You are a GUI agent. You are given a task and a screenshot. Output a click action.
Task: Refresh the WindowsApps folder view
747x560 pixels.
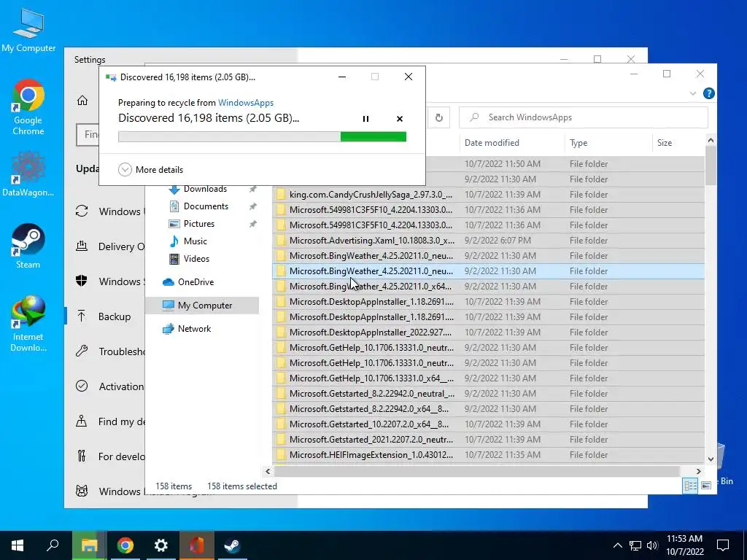[x=438, y=117]
